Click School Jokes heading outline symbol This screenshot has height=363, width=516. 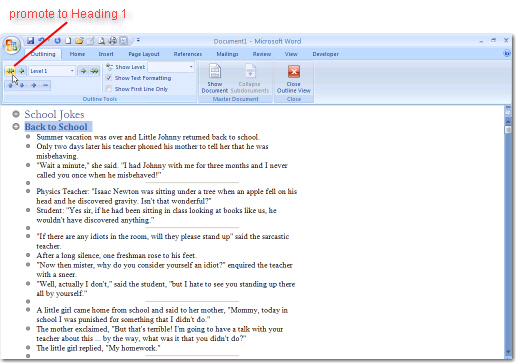(x=16, y=114)
